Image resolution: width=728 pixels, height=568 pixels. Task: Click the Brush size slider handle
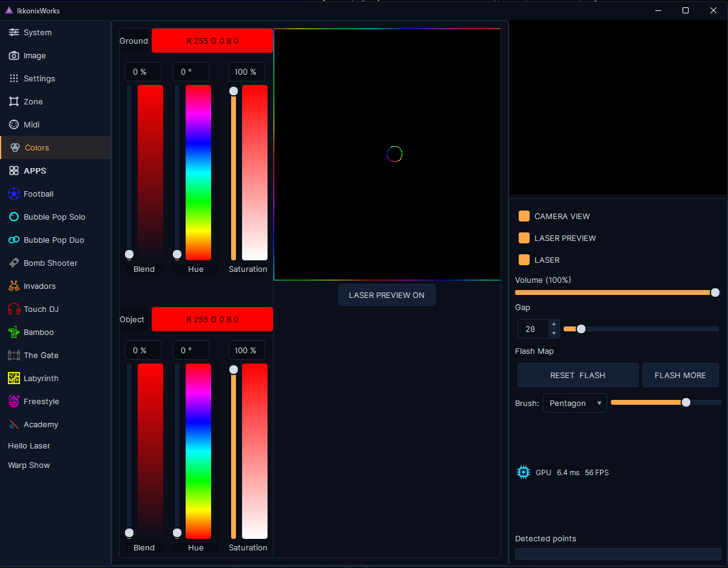coord(686,402)
